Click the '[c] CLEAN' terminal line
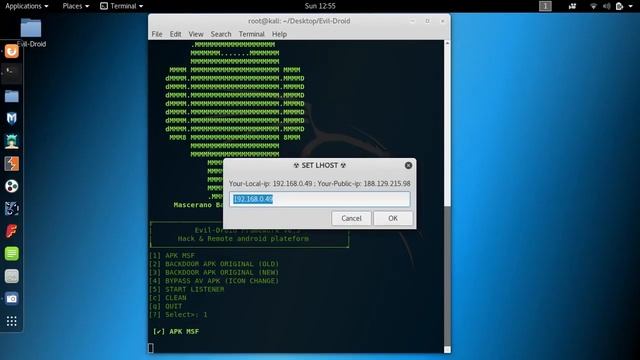This screenshot has height=360, width=640. pyautogui.click(x=168, y=298)
